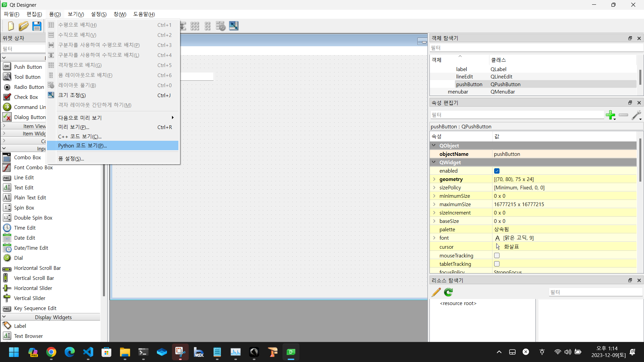Click the New Form toolbar icon

[11, 26]
